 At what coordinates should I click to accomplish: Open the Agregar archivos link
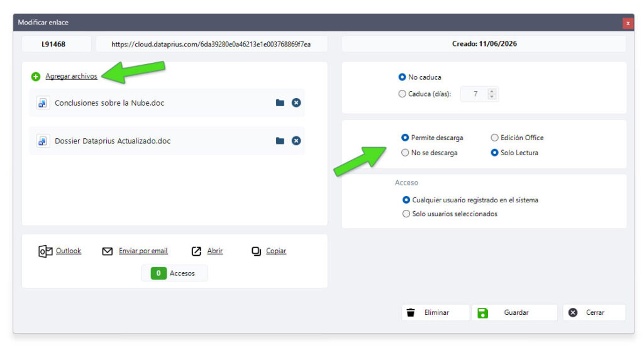tap(72, 76)
